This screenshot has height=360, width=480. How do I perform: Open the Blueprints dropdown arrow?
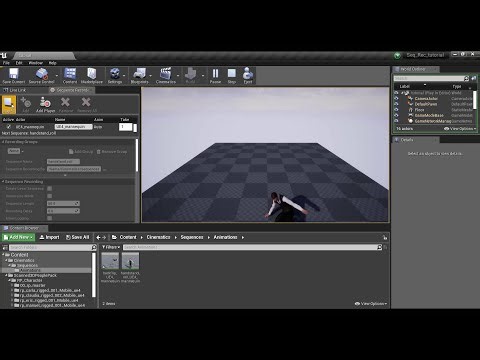pos(150,76)
